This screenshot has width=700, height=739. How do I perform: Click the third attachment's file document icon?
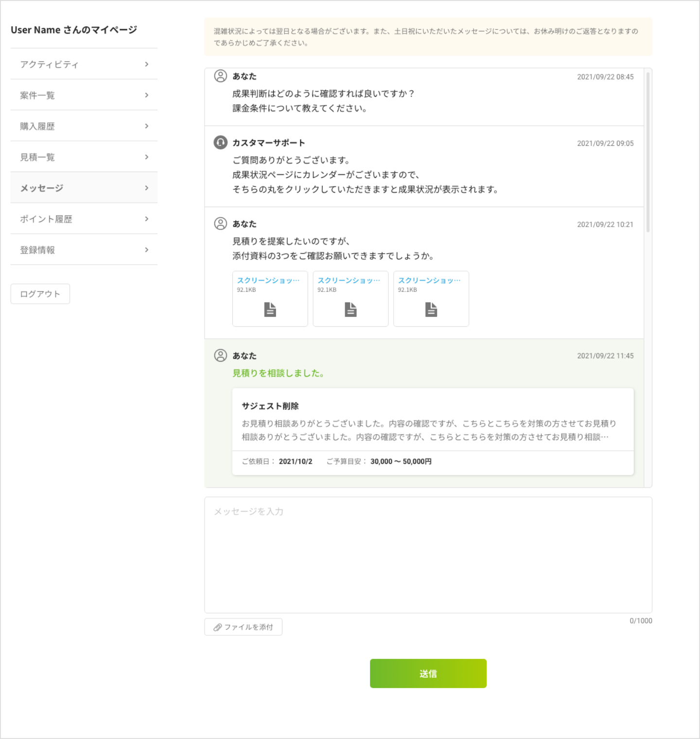click(431, 309)
